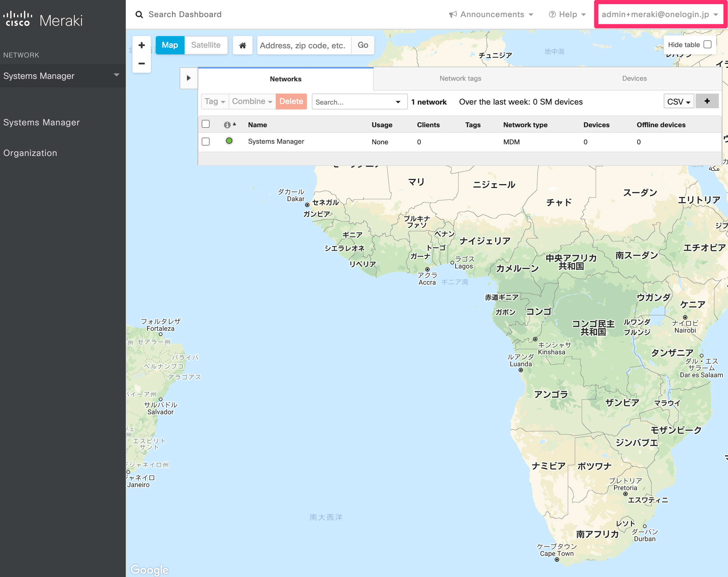Switch to Satellite view

click(206, 45)
